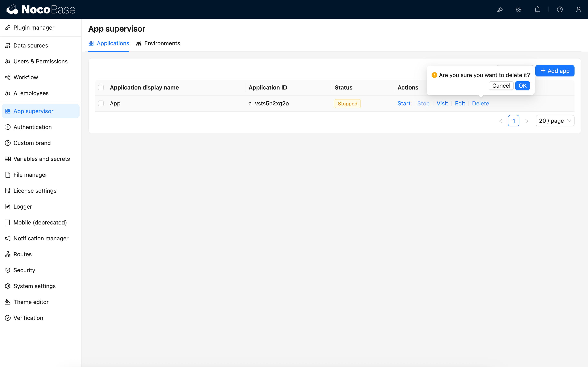This screenshot has width=588, height=367.
Task: Open the settings gear in top bar
Action: tap(518, 9)
